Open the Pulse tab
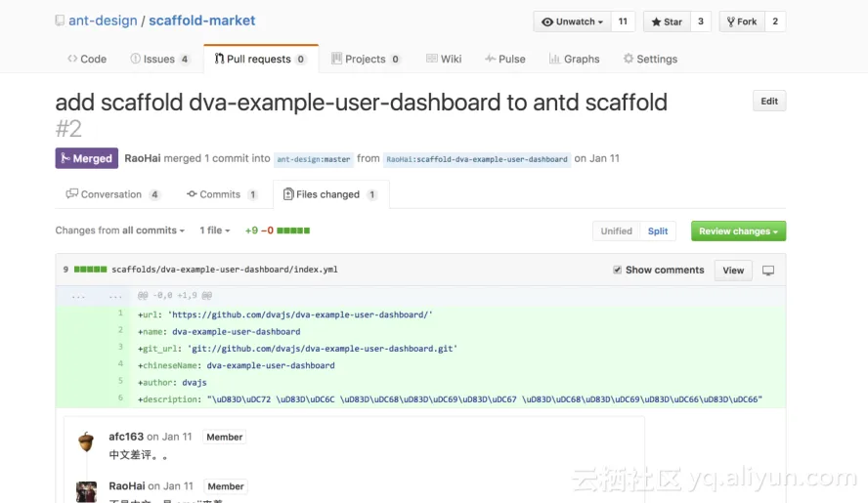The height and width of the screenshot is (503, 868). pyautogui.click(x=504, y=59)
